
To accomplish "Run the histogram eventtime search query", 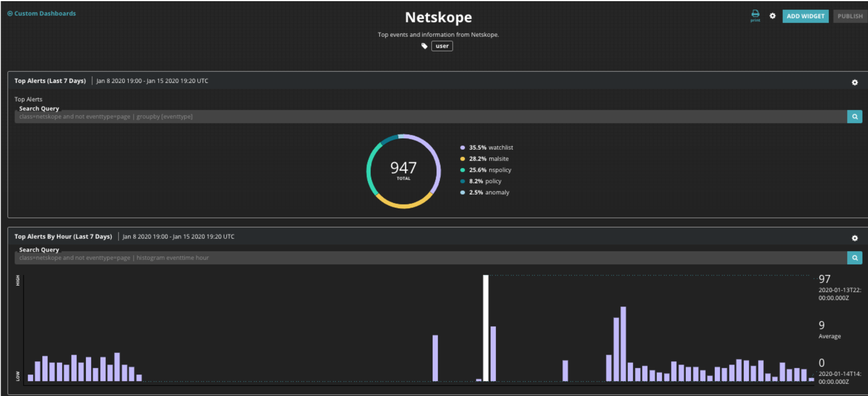I will [854, 258].
